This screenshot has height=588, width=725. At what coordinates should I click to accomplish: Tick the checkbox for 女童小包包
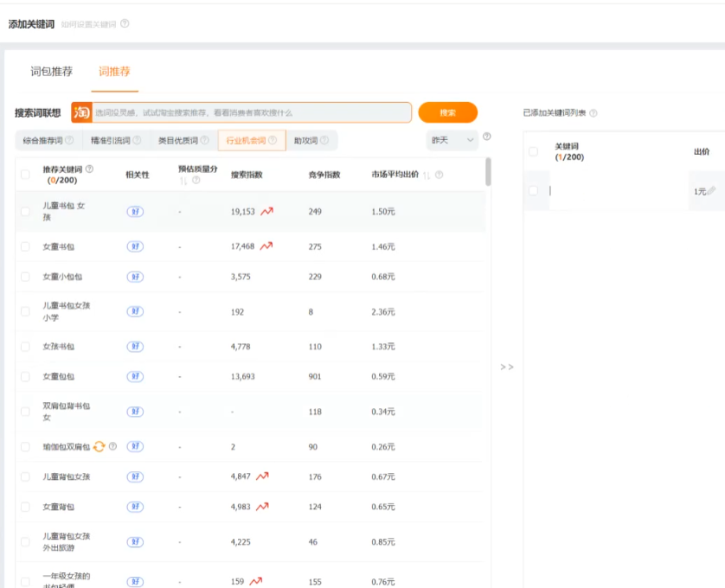25,277
